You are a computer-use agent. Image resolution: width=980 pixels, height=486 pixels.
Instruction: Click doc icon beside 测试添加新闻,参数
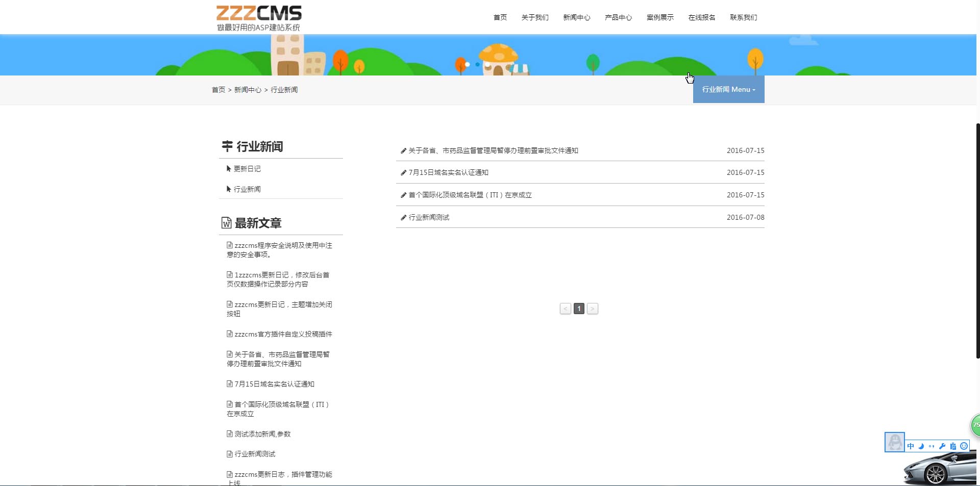[230, 434]
